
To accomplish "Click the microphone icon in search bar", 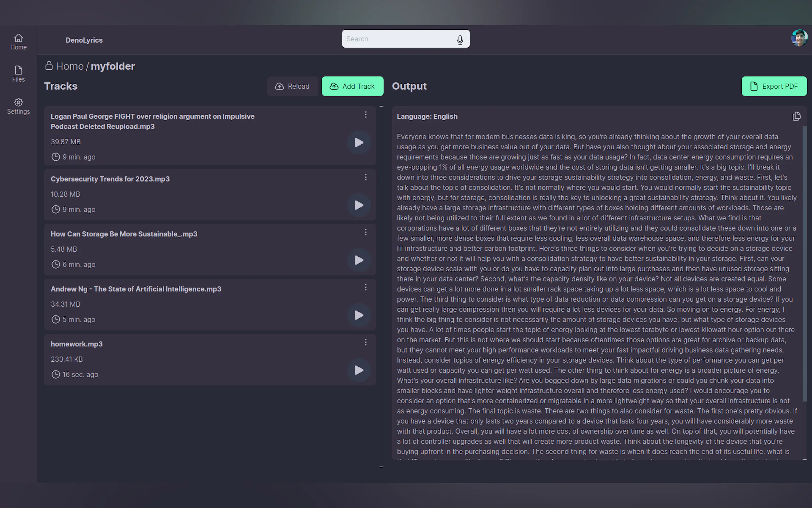I will pyautogui.click(x=460, y=40).
